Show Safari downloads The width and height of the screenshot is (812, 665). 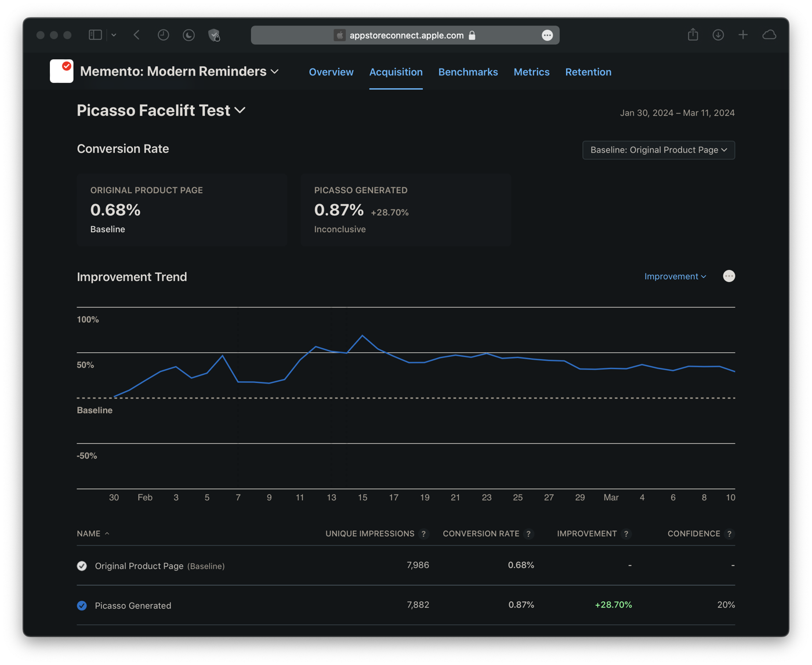point(718,35)
